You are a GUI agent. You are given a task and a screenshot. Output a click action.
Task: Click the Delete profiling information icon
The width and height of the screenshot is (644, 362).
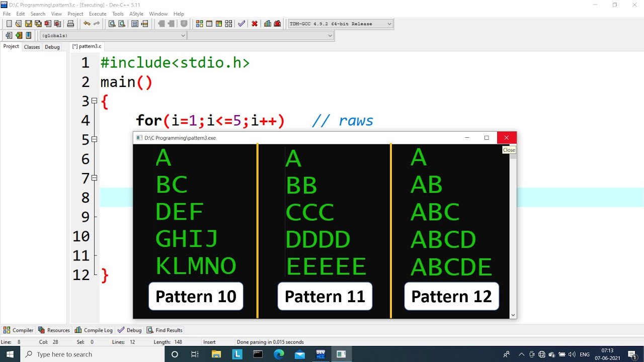[x=277, y=24]
